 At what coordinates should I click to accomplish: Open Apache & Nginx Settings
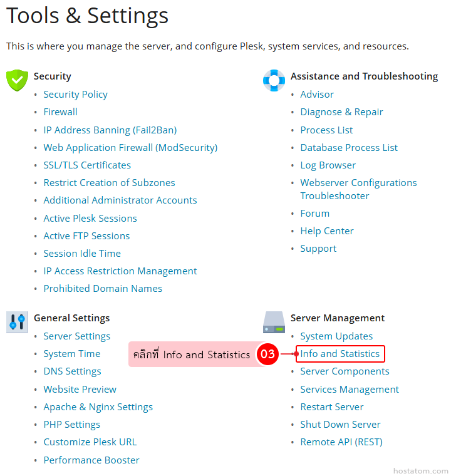pyautogui.click(x=98, y=407)
